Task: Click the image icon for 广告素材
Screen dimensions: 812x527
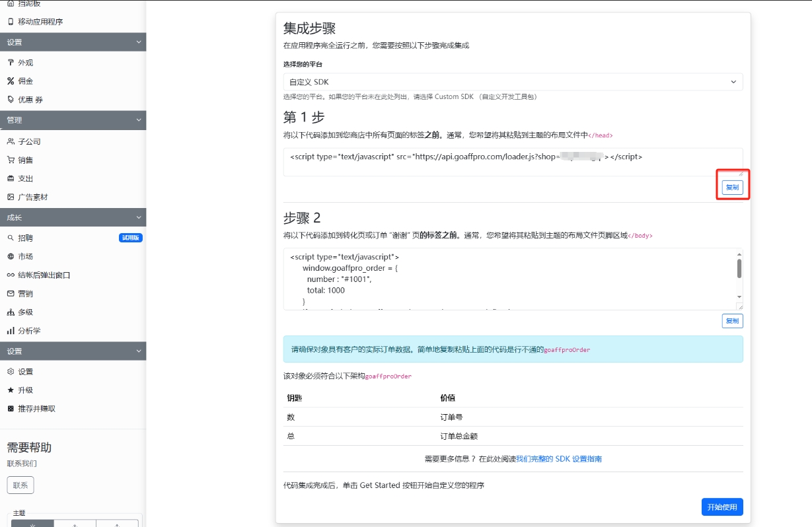Action: click(x=11, y=197)
